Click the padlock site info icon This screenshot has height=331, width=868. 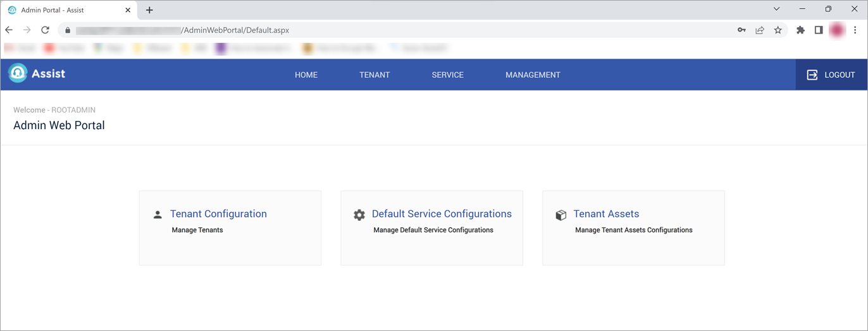point(68,30)
